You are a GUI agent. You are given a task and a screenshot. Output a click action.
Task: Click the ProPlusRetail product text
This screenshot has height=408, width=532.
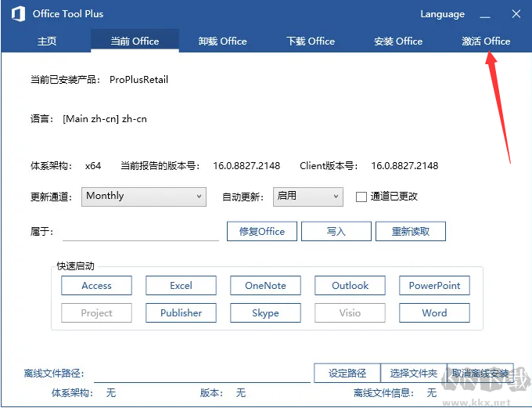138,80
